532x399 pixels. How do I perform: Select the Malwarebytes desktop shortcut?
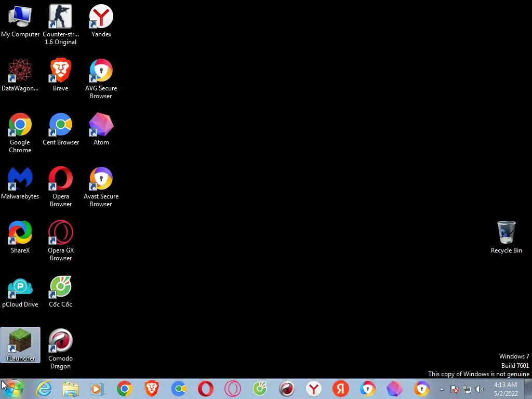point(20,183)
